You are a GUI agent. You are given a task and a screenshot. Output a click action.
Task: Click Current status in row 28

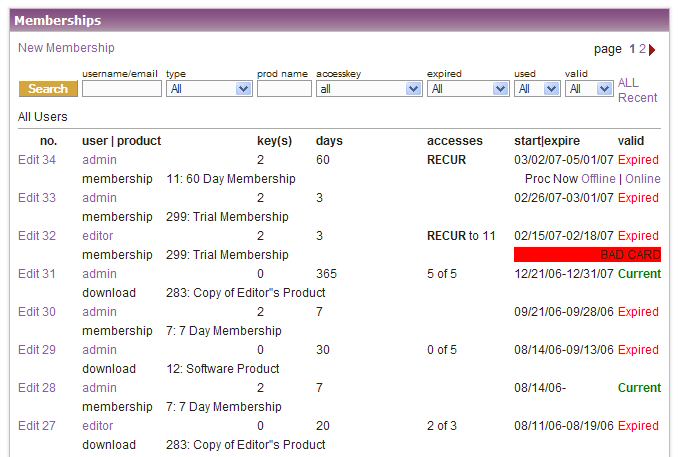pyautogui.click(x=640, y=388)
